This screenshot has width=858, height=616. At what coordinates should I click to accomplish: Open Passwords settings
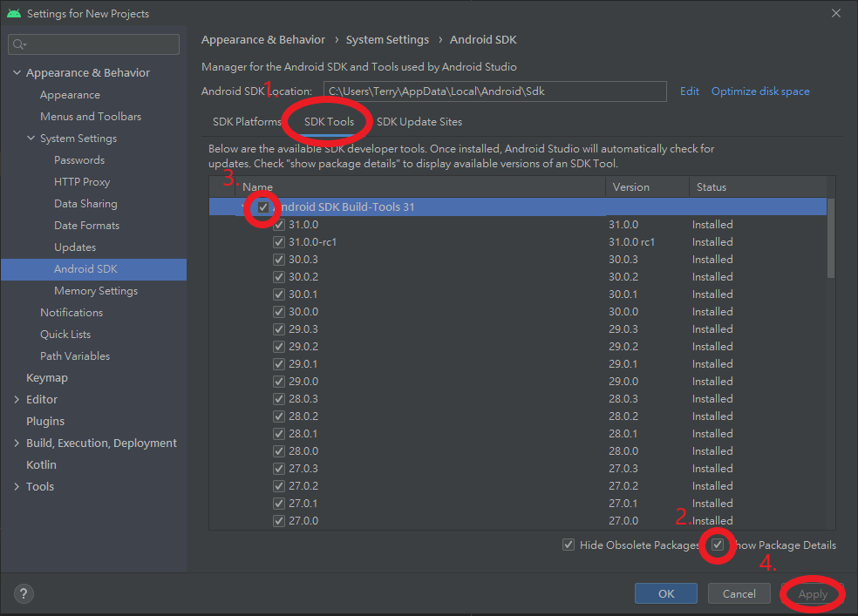(x=79, y=160)
